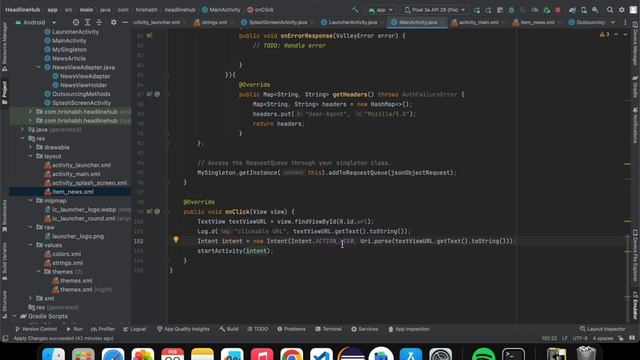Click onClick breadcrumb in navigation bar
This screenshot has height=360, width=640.
(x=260, y=10)
